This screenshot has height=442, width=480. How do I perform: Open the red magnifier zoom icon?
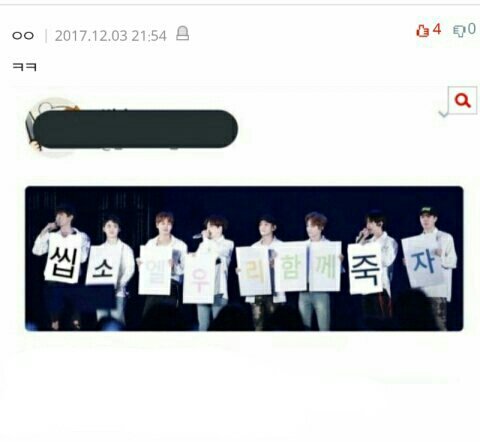pyautogui.click(x=462, y=100)
